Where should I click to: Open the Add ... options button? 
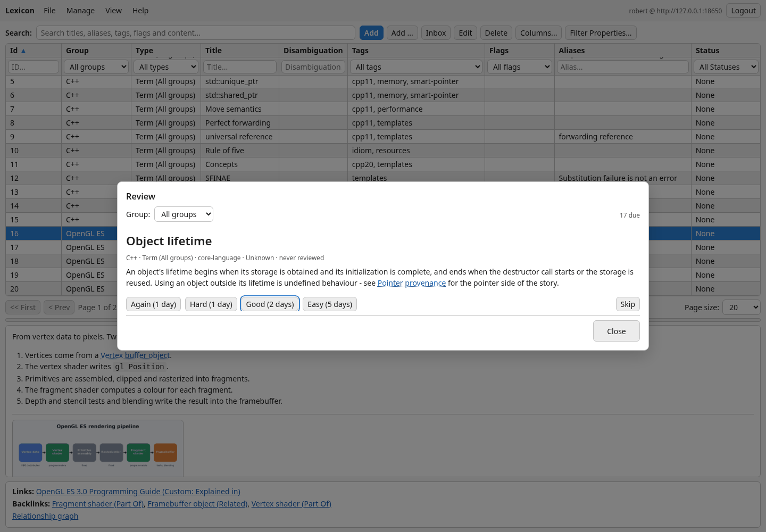tap(402, 33)
